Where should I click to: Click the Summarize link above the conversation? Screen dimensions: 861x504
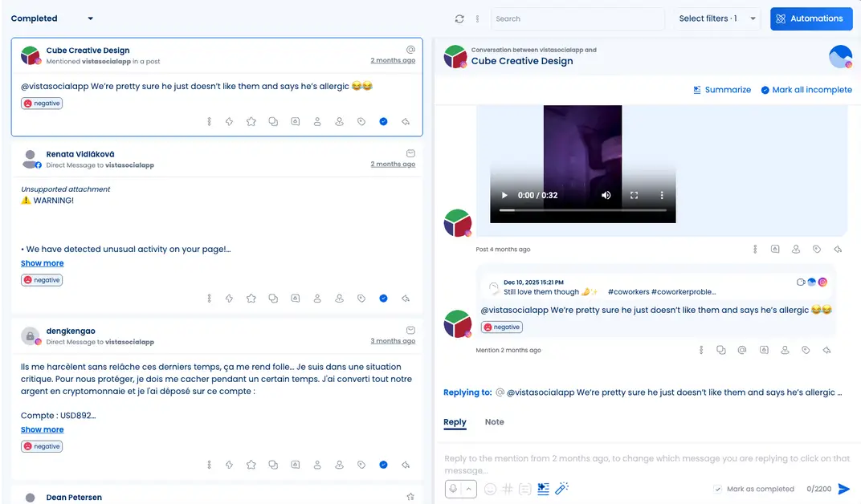[x=722, y=90]
